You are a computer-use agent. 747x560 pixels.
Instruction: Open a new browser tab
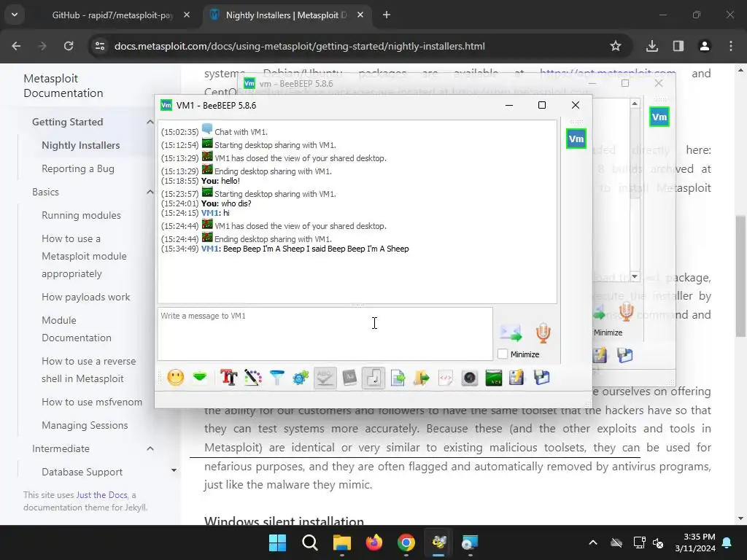[x=387, y=15]
